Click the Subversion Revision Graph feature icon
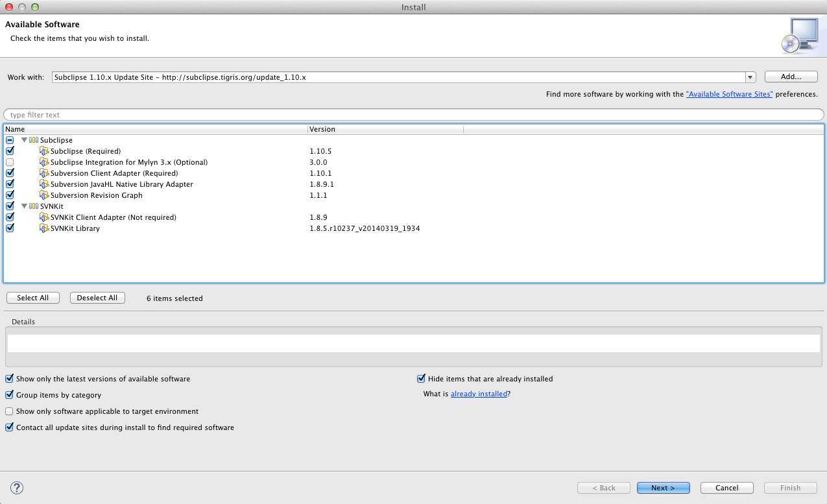This screenshot has width=827, height=504. coord(44,195)
